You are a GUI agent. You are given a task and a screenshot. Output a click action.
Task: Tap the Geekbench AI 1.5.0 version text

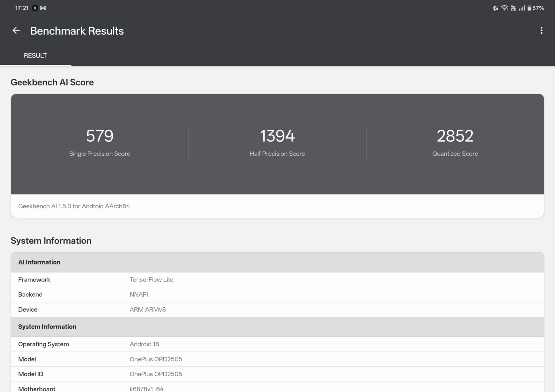(x=74, y=206)
